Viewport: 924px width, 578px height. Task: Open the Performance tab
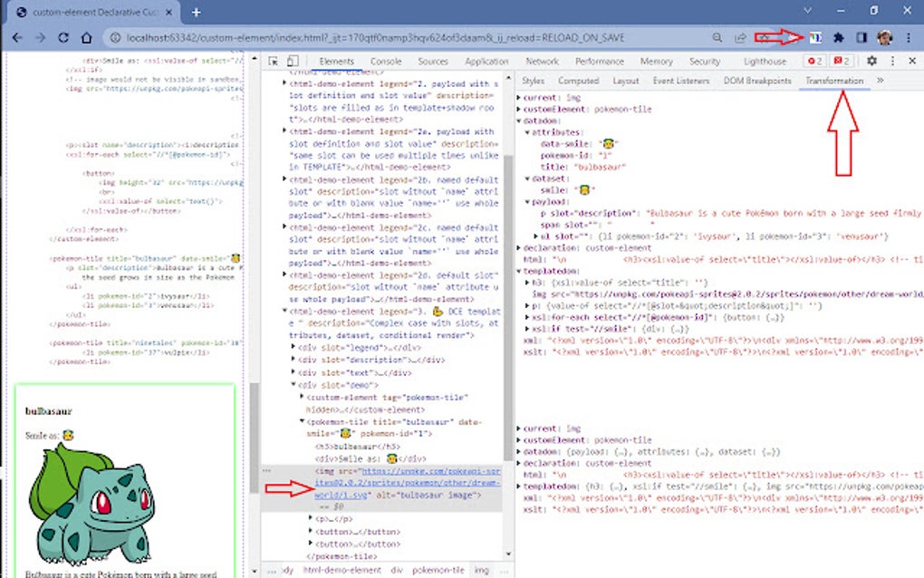(x=600, y=62)
